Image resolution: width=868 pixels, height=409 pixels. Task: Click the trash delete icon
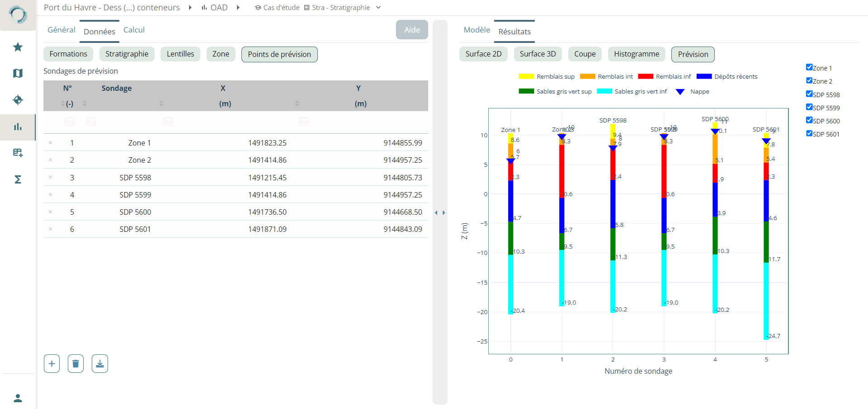[75, 364]
